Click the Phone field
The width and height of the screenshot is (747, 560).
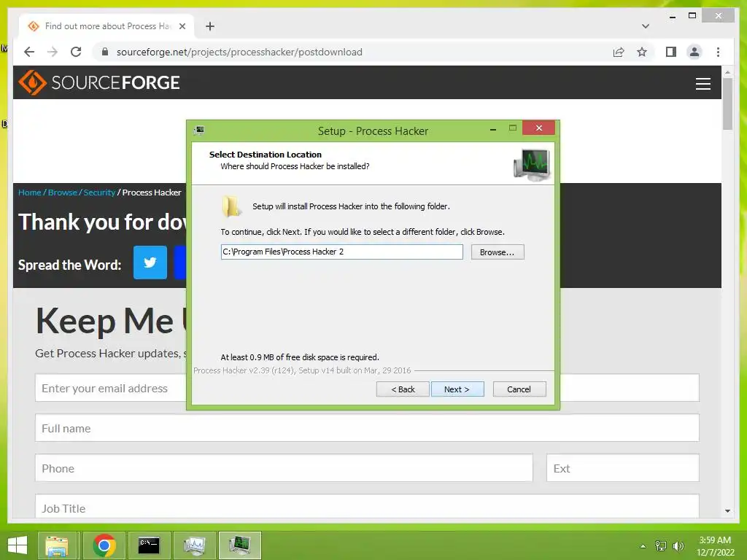tap(284, 468)
